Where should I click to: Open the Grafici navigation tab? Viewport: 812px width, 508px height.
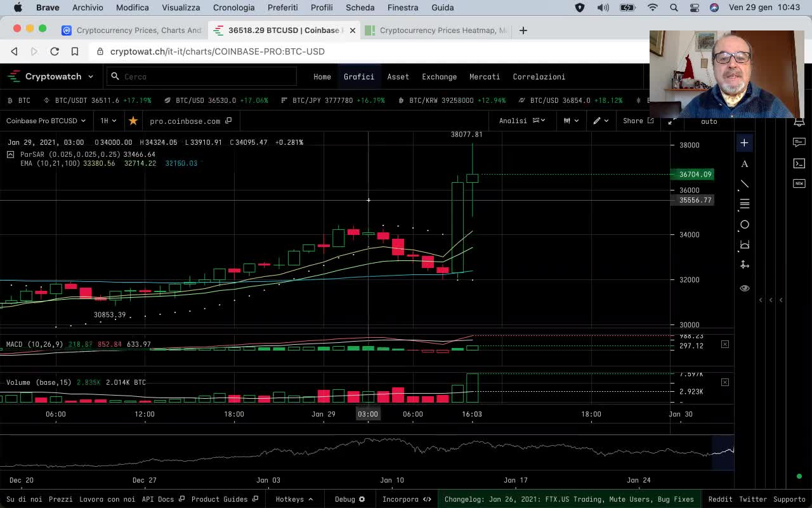coord(359,77)
